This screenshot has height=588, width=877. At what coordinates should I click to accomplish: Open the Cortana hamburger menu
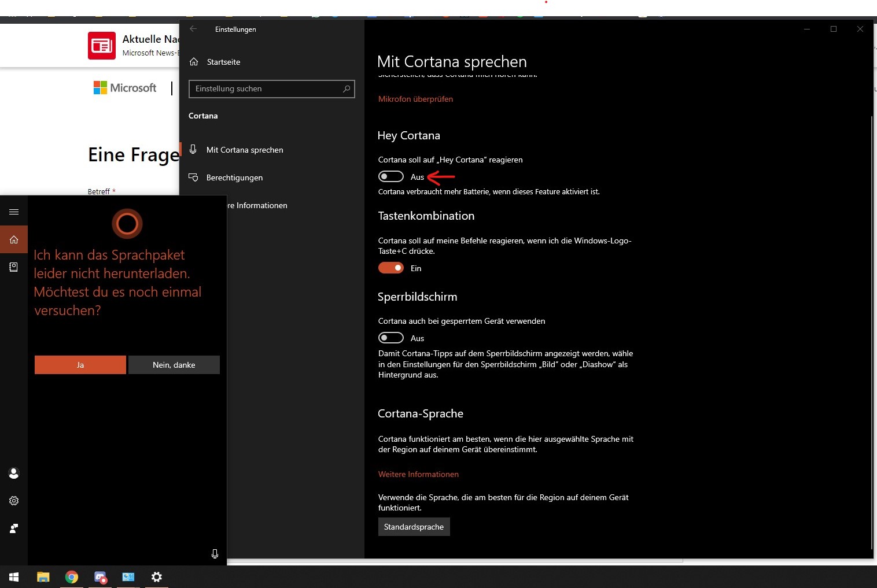14,212
